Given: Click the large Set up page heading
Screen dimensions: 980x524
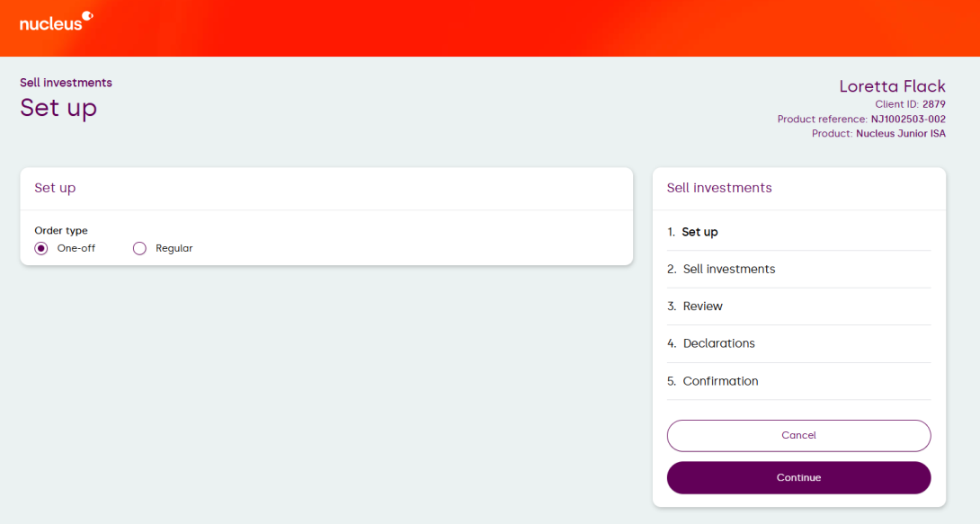Looking at the screenshot, I should tap(58, 108).
